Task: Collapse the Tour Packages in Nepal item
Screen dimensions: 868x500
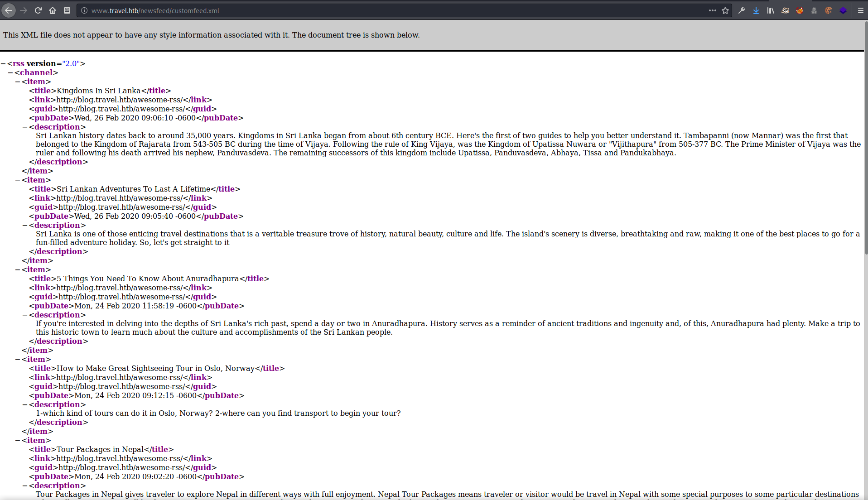Action: coord(18,441)
